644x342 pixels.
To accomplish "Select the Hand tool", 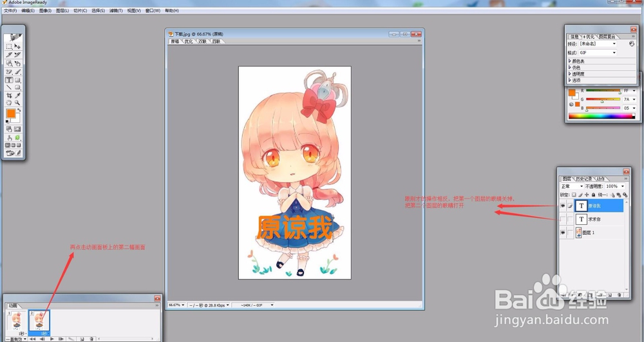I will click(x=8, y=102).
